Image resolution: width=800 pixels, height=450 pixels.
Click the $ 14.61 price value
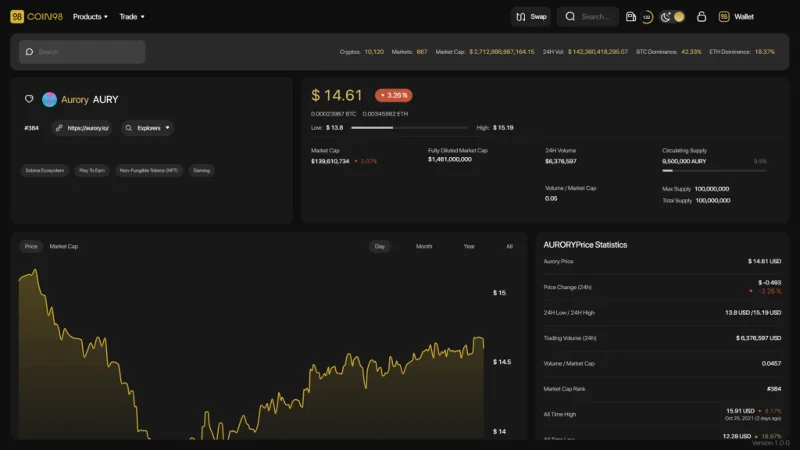tap(337, 95)
